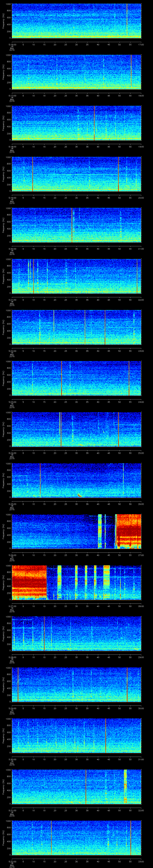
Task: Click the '5:27:00' time axis label
Action: 12,606
